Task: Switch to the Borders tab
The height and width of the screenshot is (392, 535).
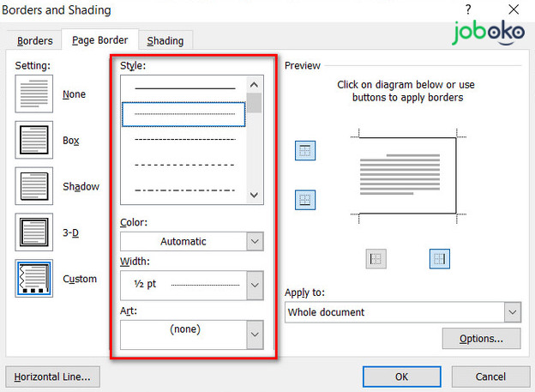Action: coord(36,40)
